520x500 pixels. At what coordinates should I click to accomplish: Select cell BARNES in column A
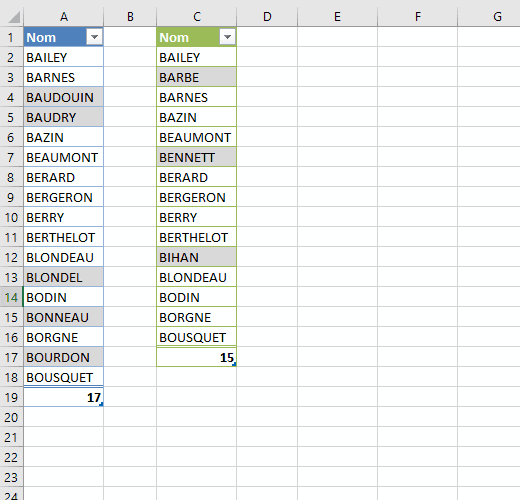click(64, 77)
